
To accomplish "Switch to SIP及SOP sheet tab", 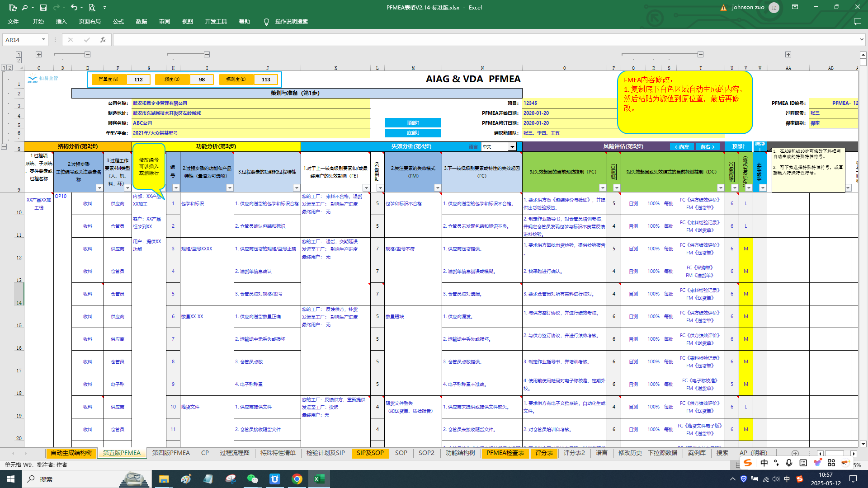I will click(370, 453).
